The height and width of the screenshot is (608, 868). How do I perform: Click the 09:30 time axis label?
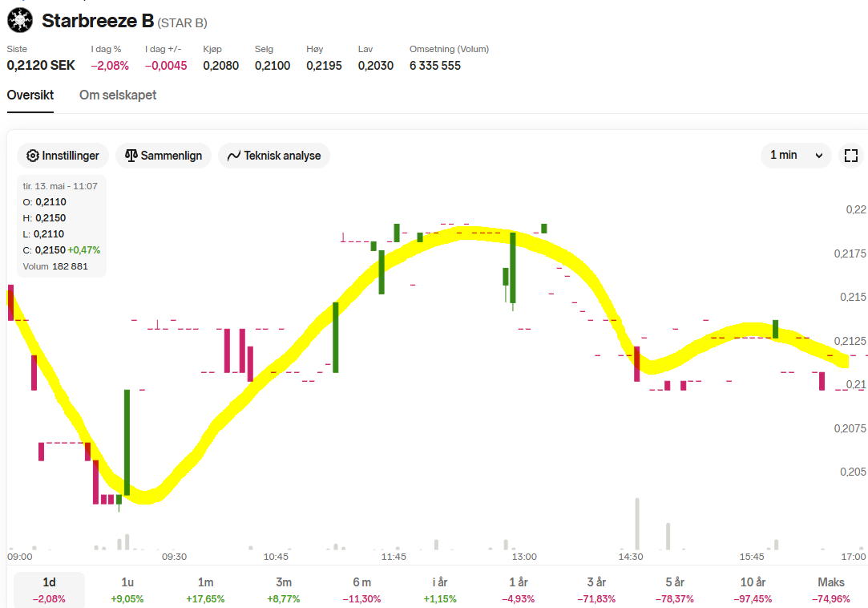(175, 557)
